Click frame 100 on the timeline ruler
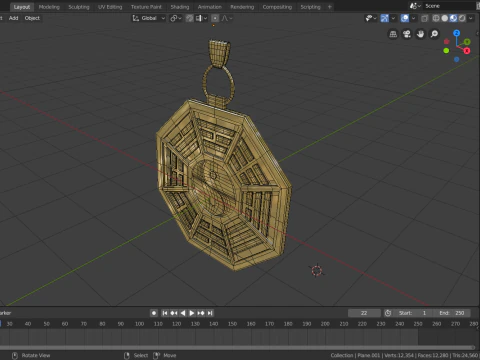The image size is (480, 360). pos(139,324)
